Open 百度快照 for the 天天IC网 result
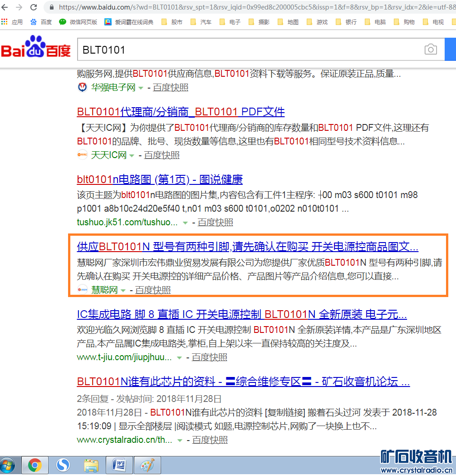This screenshot has width=456, height=476. tap(162, 155)
